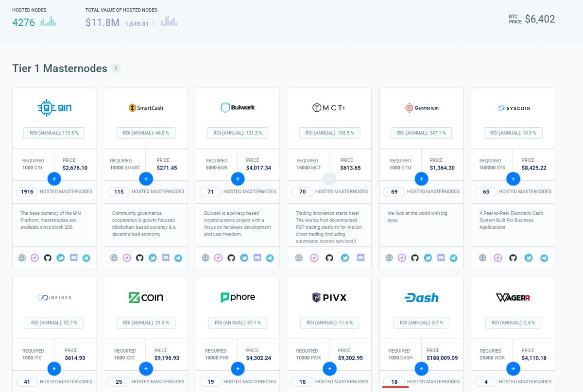Click the SmartCash logo

(146, 108)
